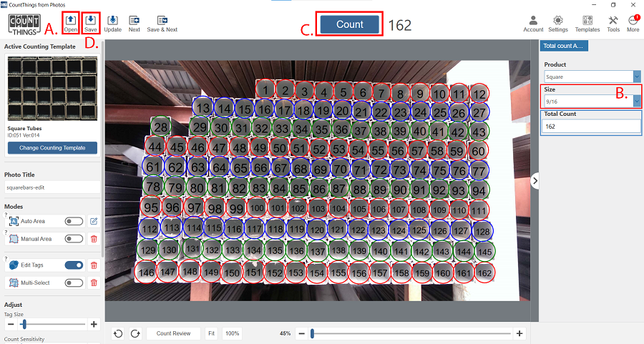The width and height of the screenshot is (644, 344).
Task: Expand the Product dropdown
Action: point(636,76)
